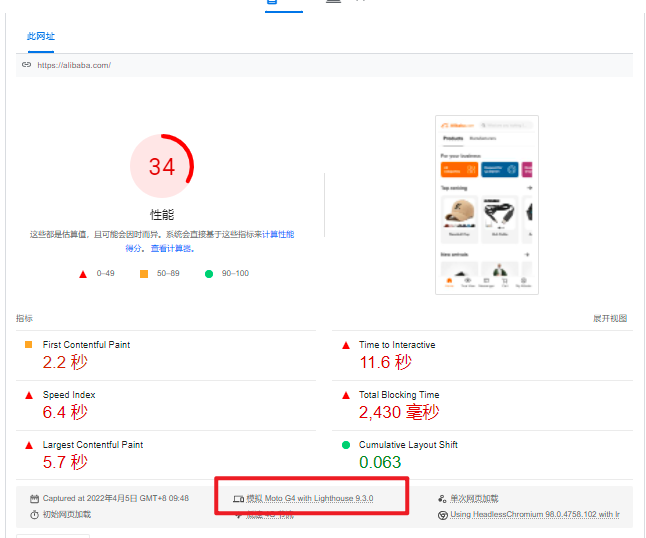Image resolution: width=646 pixels, height=538 pixels.
Task: Click the 0.063 value
Action: pyautogui.click(x=380, y=462)
